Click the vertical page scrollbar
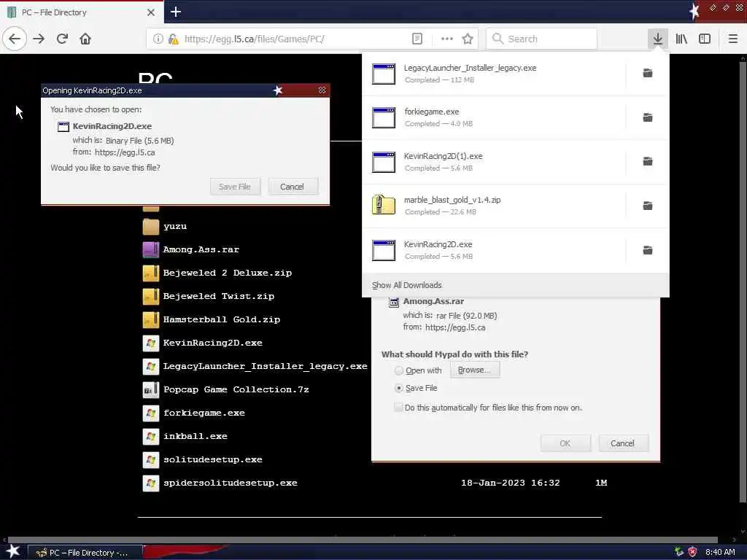This screenshot has width=747, height=560. pyautogui.click(x=743, y=282)
